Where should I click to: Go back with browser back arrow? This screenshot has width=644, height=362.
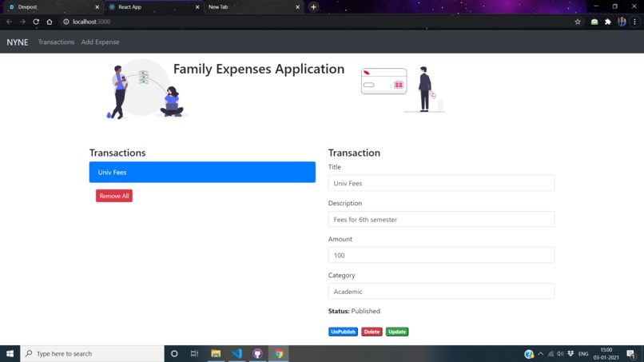9,22
